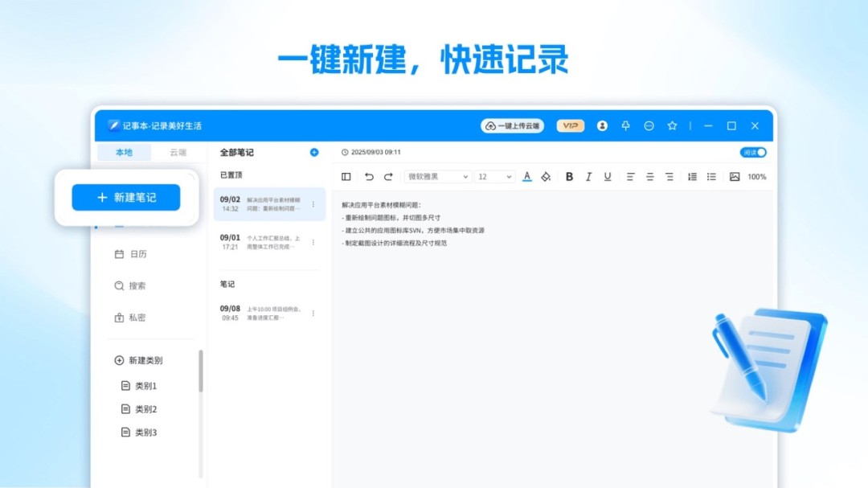Viewport: 868px width, 488px height.
Task: Toggle bold formatting
Action: pyautogui.click(x=569, y=177)
